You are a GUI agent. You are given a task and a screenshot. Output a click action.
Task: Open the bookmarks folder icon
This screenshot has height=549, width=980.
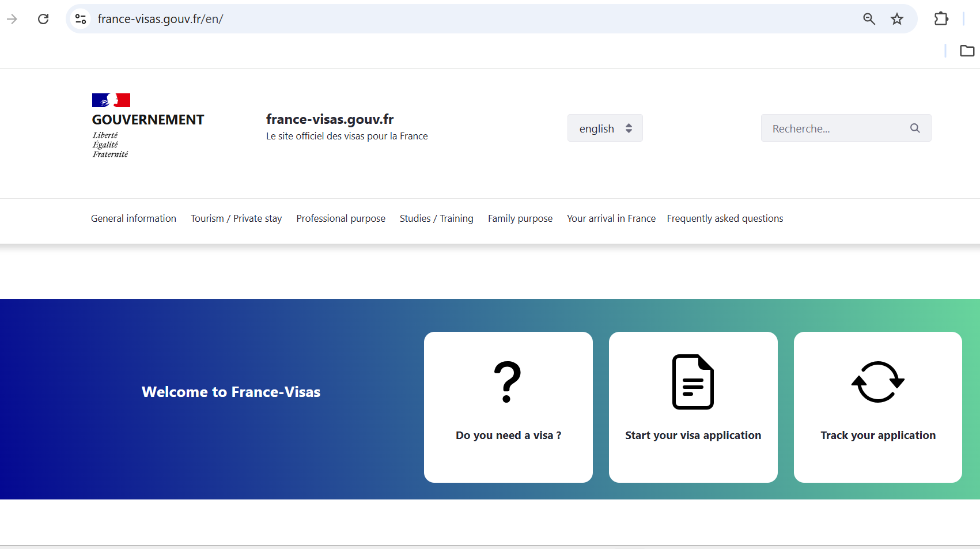(967, 51)
